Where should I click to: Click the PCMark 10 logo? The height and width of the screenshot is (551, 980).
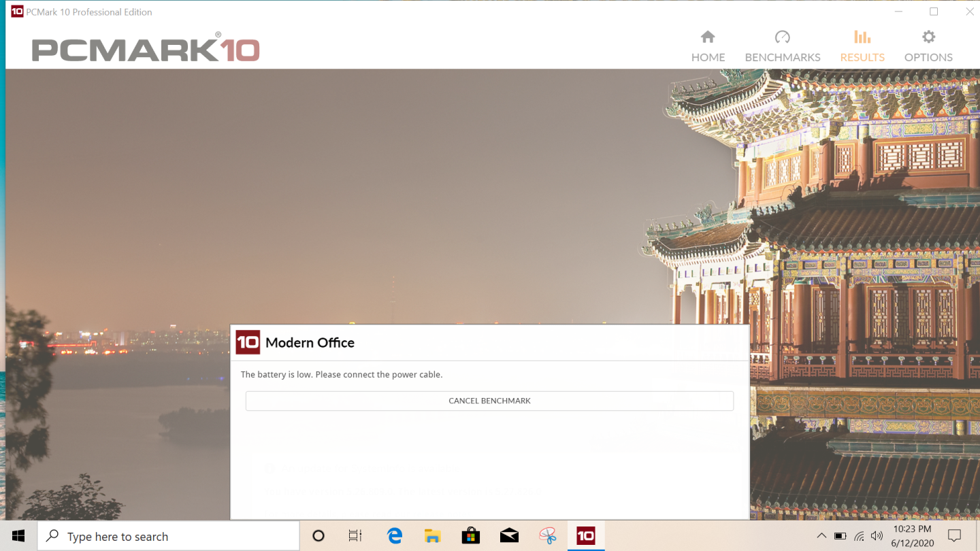[146, 49]
